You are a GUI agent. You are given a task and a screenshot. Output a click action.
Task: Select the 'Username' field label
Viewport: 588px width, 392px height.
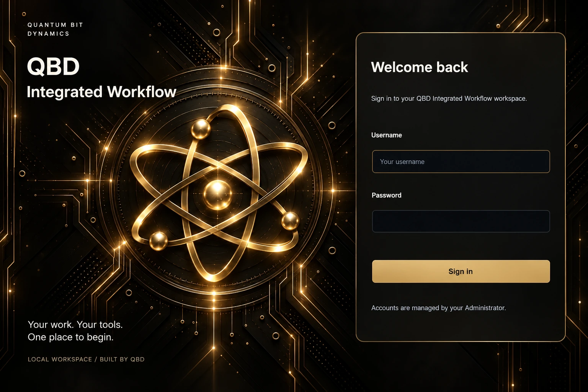[x=387, y=135]
